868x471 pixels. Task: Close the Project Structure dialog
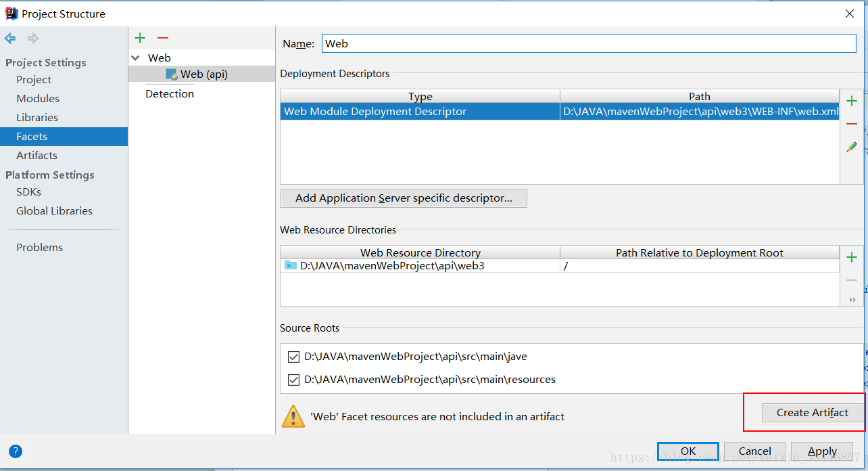[850, 14]
